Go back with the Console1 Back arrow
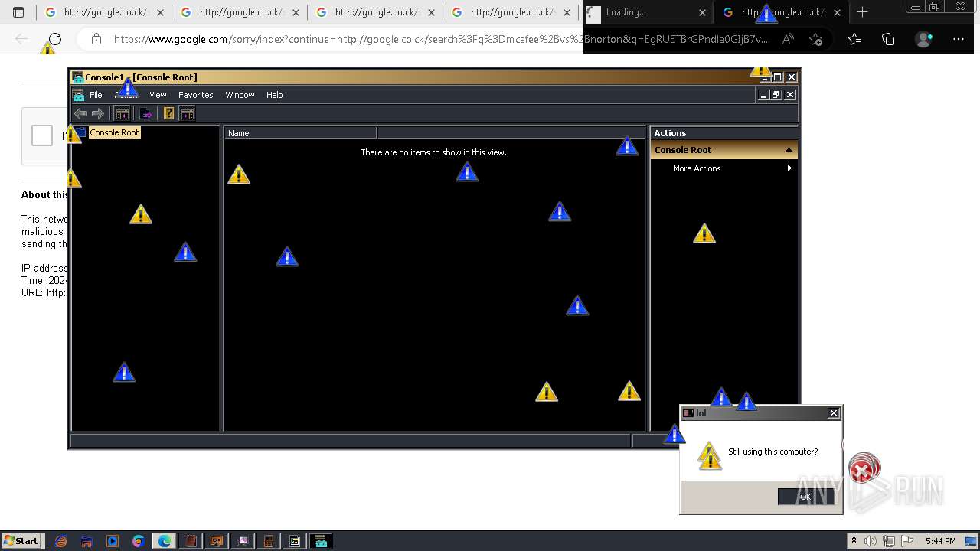Image resolution: width=980 pixels, height=551 pixels. click(x=80, y=114)
